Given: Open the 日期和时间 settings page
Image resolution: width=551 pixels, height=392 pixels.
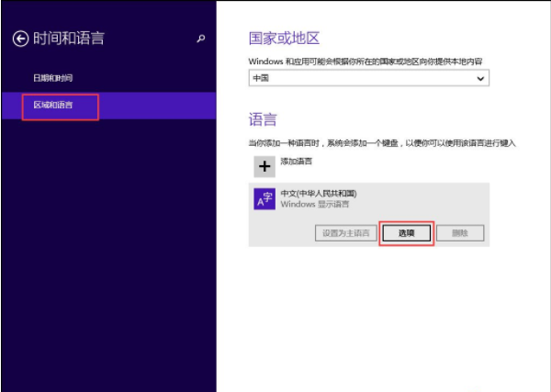Looking at the screenshot, I should pyautogui.click(x=53, y=78).
